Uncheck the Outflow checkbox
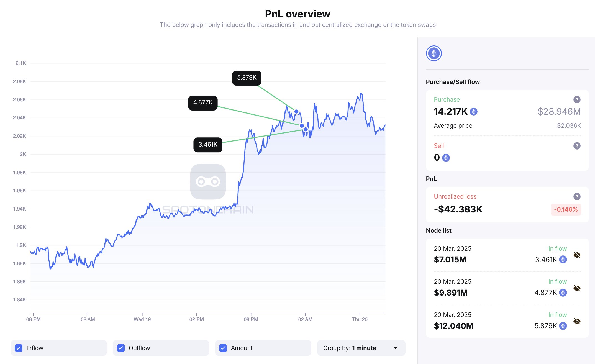The image size is (595, 364). click(121, 348)
